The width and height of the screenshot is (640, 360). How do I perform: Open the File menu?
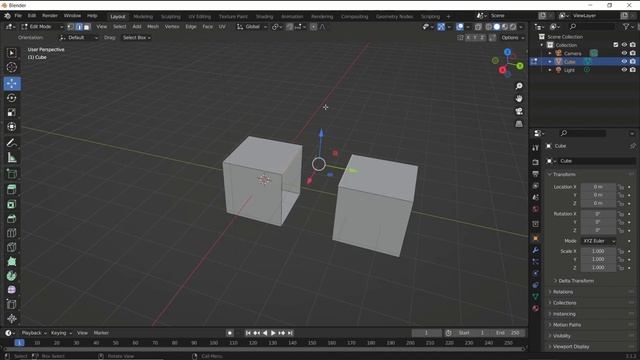point(18,16)
